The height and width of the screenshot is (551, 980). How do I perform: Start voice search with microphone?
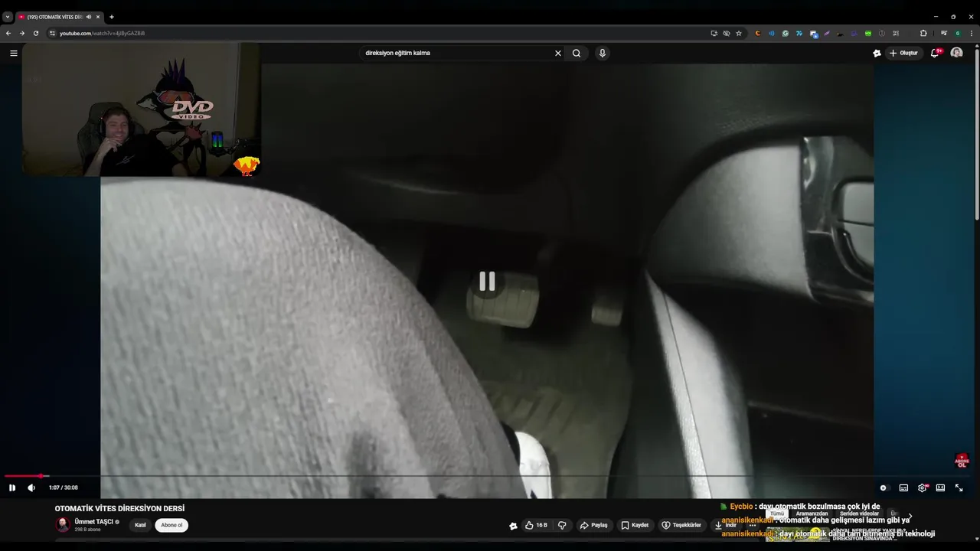point(603,53)
